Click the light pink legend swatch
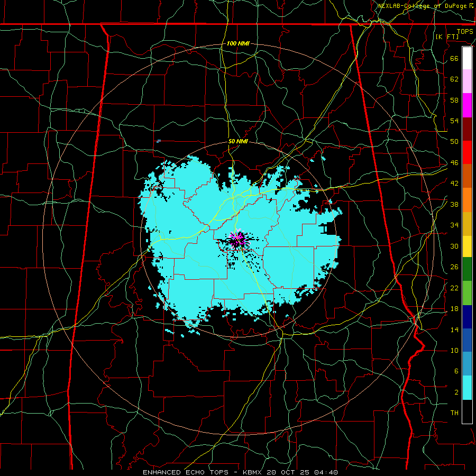Viewport: 476px width, 476px height. click(467, 81)
